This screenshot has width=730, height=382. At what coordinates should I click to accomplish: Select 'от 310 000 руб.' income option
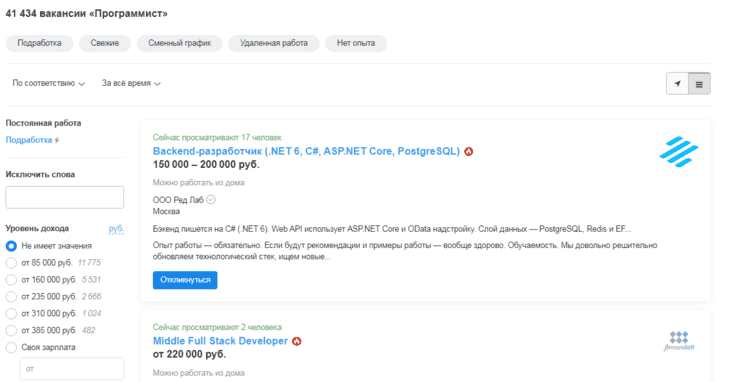(x=11, y=314)
